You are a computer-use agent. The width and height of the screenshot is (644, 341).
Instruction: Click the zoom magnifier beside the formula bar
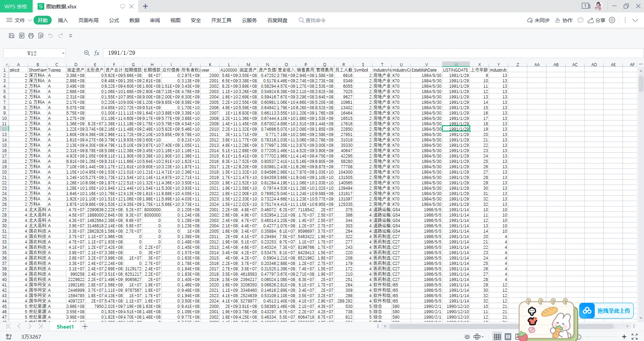point(87,53)
